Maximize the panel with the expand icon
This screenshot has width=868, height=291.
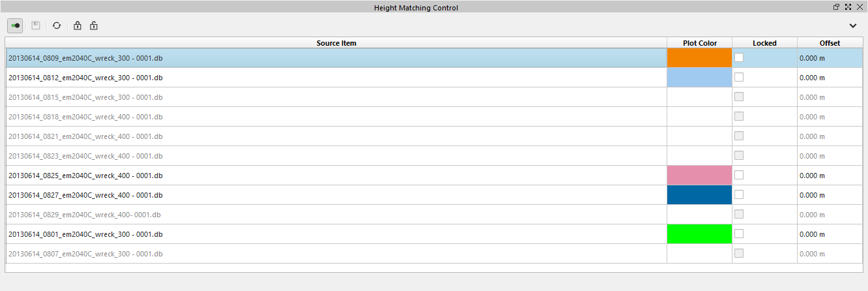coord(848,7)
